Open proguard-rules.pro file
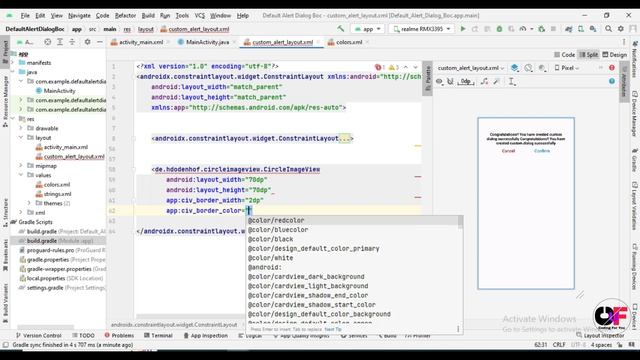Screen dimensions: 640x360 (x=63, y=250)
